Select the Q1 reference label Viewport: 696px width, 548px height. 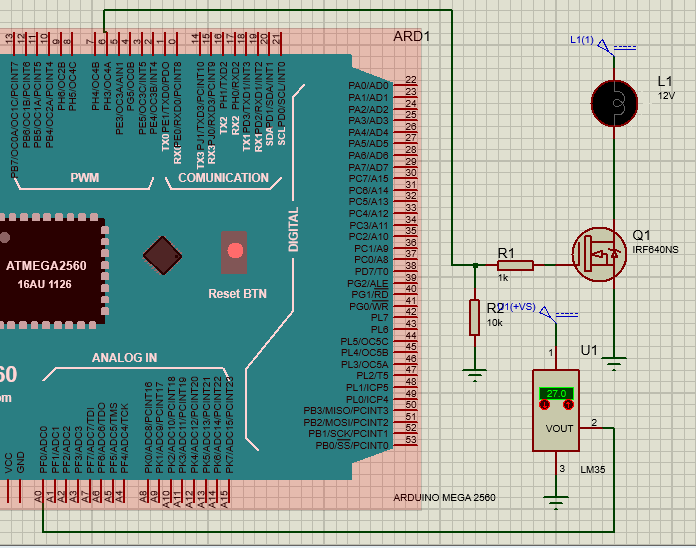[641, 235]
